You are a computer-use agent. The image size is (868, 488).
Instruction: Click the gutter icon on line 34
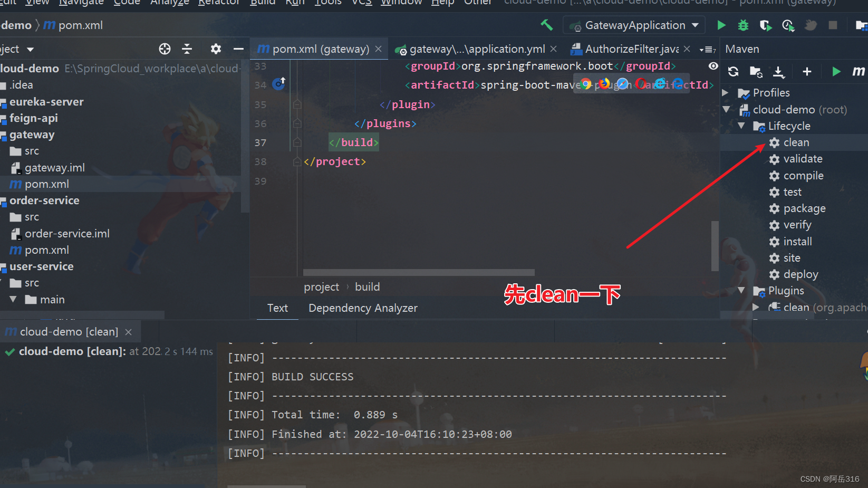click(278, 83)
